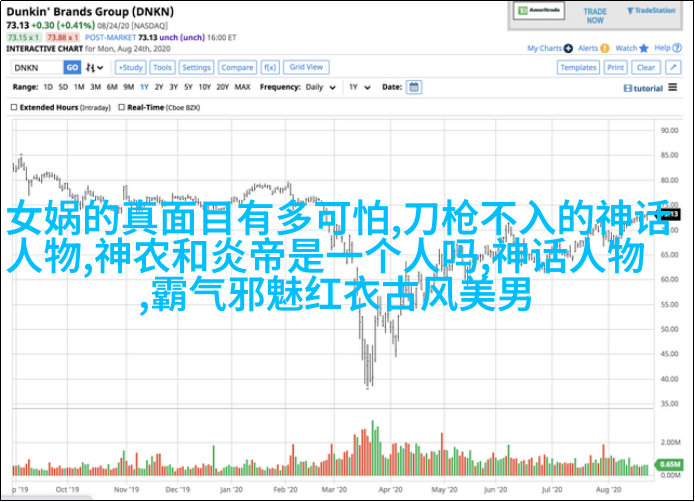
Task: Select the 1Y range
Action: (x=144, y=87)
